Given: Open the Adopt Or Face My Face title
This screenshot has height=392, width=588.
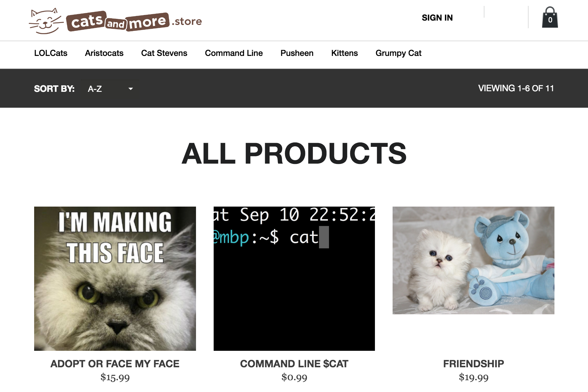Looking at the screenshot, I should [115, 364].
